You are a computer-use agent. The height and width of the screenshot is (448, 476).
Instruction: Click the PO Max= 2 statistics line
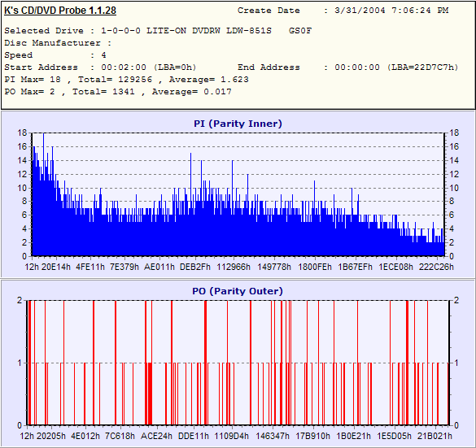[118, 92]
